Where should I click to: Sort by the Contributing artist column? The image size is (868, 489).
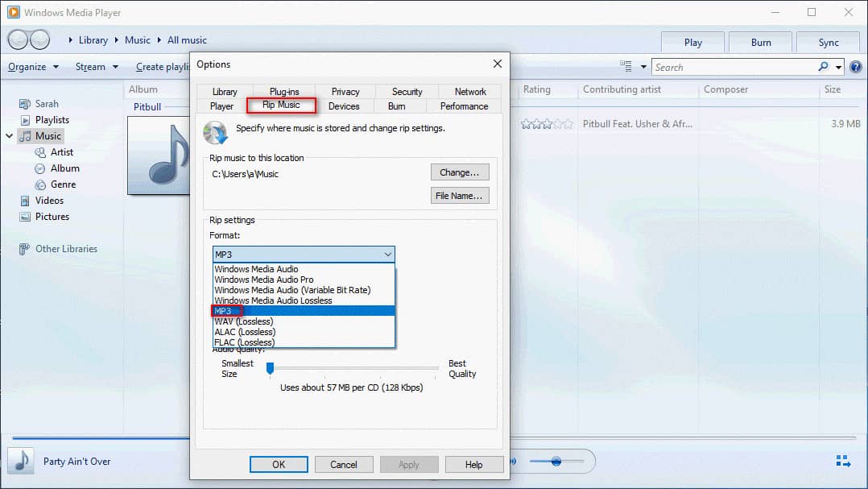pyautogui.click(x=622, y=89)
